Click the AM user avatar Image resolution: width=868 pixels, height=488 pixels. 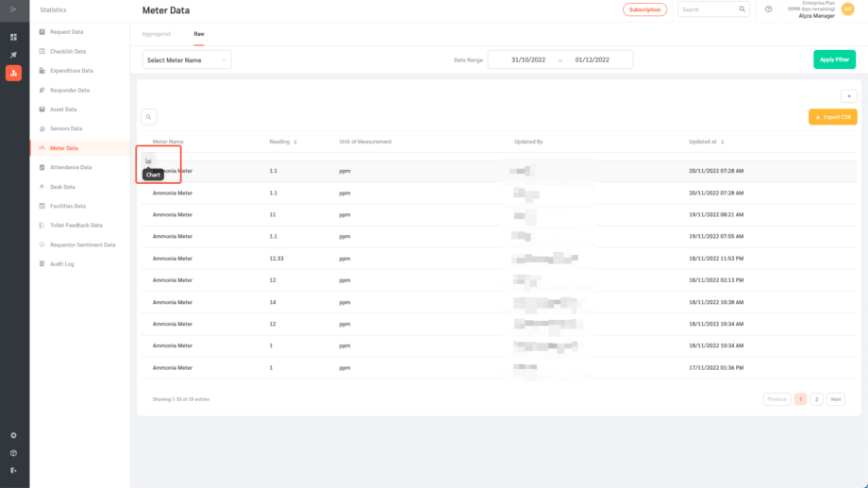point(847,8)
